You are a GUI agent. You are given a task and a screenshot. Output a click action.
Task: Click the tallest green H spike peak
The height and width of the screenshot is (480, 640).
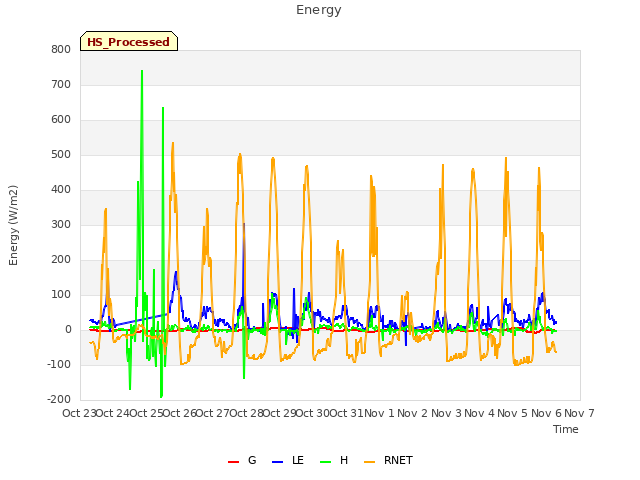point(142,71)
